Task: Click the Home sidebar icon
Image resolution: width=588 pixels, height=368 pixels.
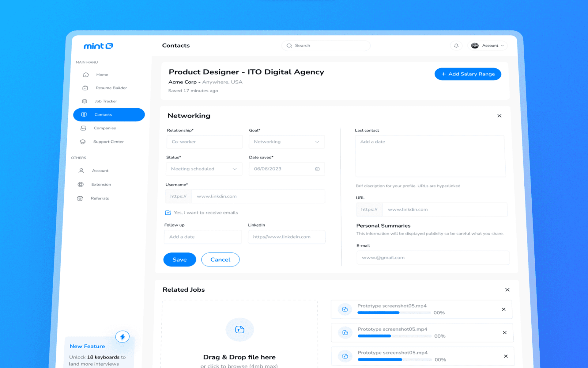Action: (85, 74)
